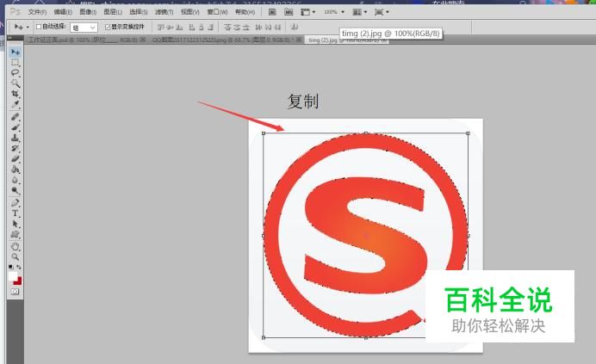The image size is (596, 364).
Task: Align horizontal centers in the options bar
Action: pyautogui.click(x=201, y=27)
